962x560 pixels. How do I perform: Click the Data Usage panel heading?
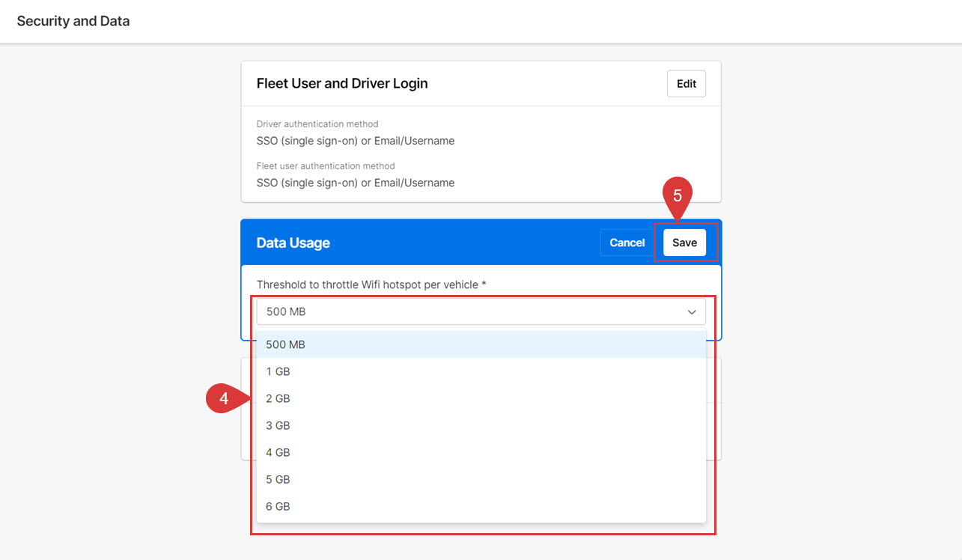pyautogui.click(x=293, y=243)
